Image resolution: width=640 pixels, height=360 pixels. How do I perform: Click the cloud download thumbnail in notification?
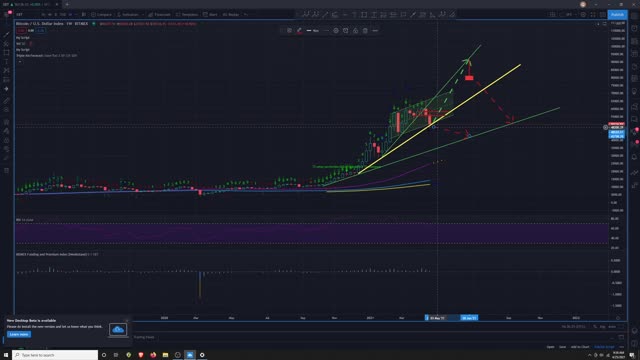[118, 329]
